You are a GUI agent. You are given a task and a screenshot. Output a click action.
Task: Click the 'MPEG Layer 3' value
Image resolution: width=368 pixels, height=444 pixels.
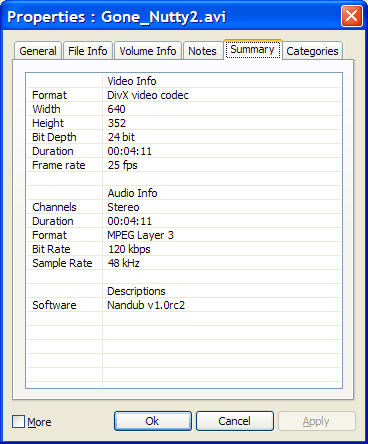(x=140, y=235)
